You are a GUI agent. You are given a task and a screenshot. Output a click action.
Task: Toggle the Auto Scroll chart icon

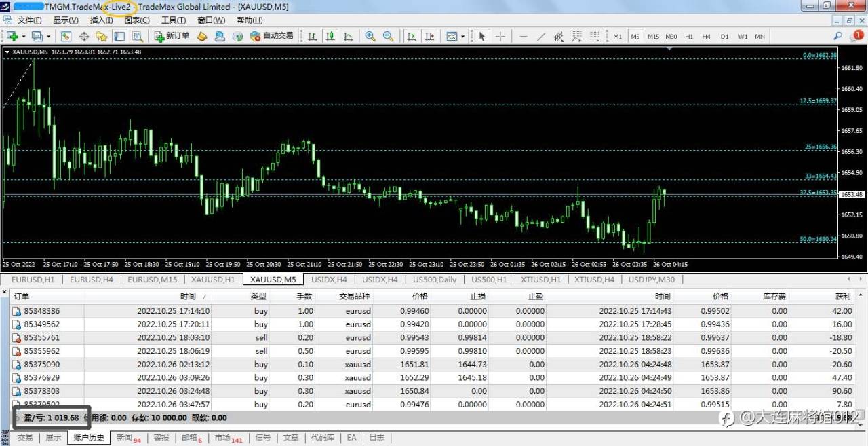[x=411, y=36]
